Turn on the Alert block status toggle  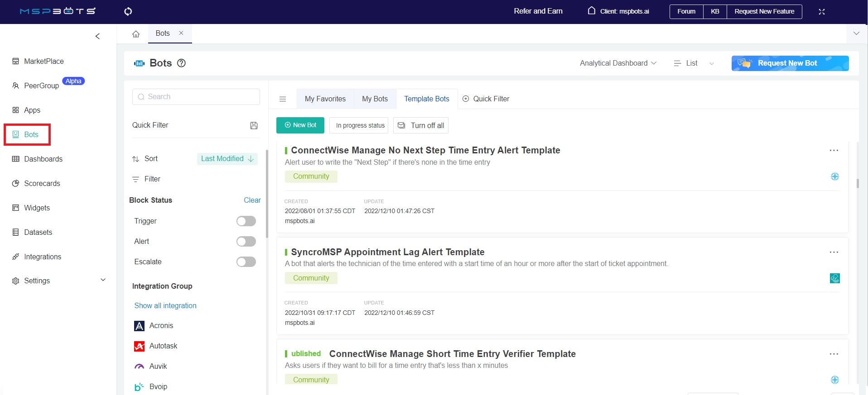point(246,242)
